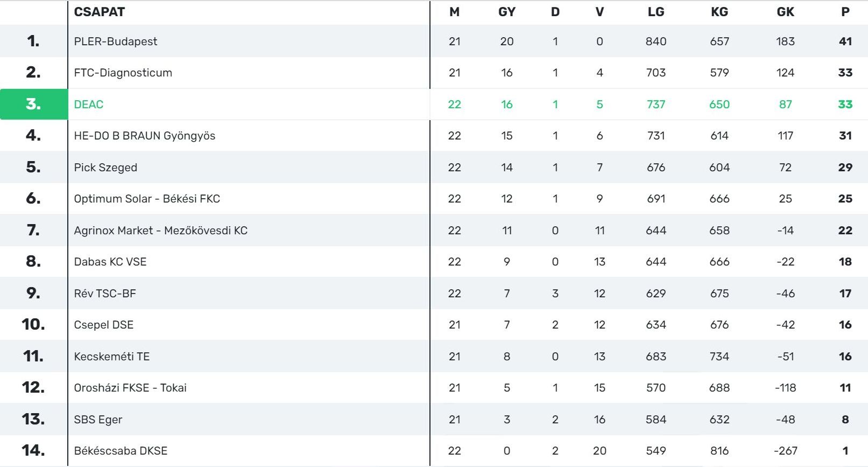
Task: Click the LG column header
Action: [656, 12]
